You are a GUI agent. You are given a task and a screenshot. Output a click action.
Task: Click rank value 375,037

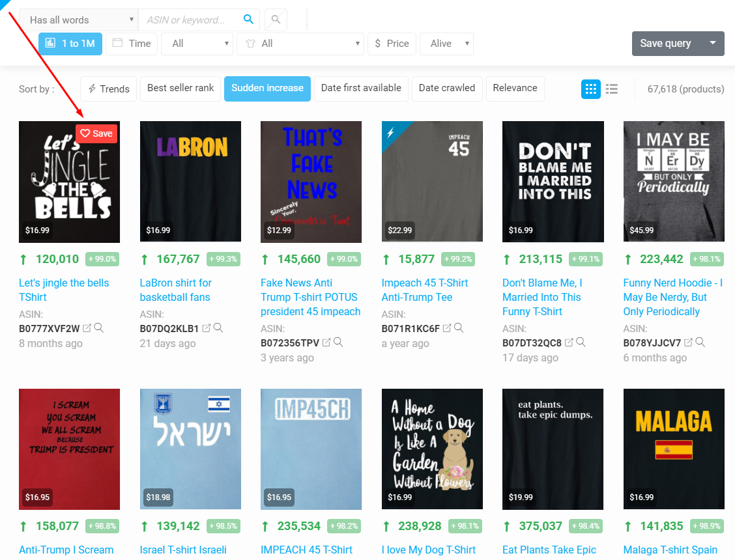540,526
